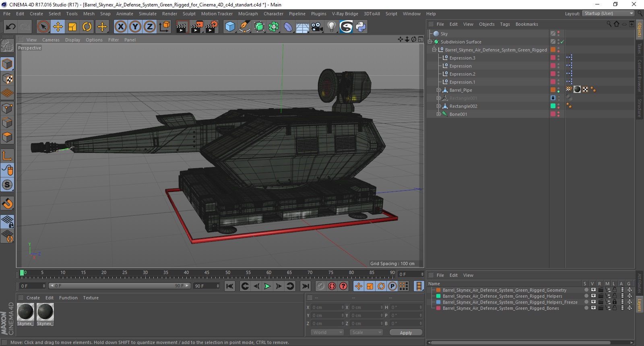Expand the Bone001 object
Viewport: 644px width, 346px height.
tap(439, 114)
